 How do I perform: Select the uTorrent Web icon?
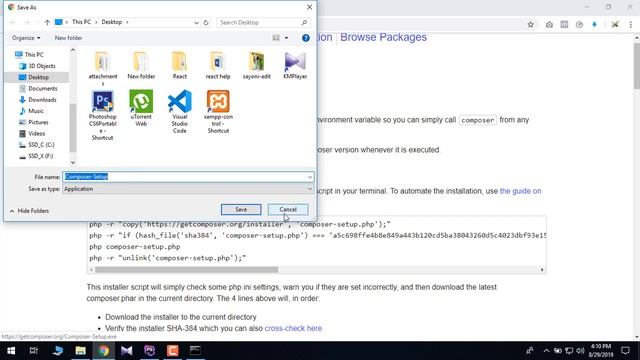[x=141, y=101]
